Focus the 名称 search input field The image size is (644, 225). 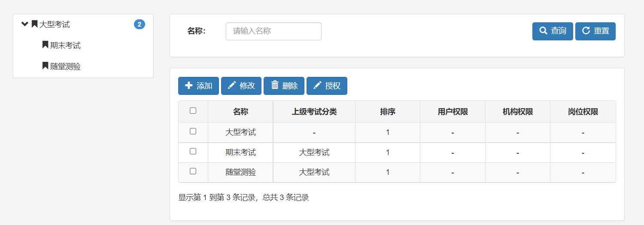click(x=273, y=31)
